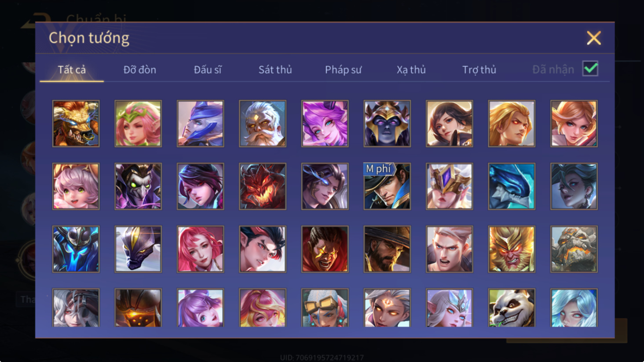Switch to the 'Trợ thủ' tab
This screenshot has width=644, height=362.
(479, 69)
